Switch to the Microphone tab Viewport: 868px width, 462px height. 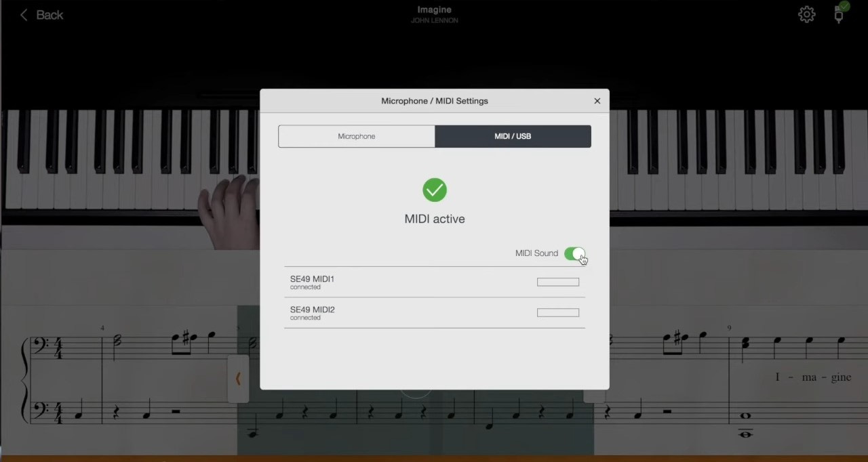coord(356,135)
